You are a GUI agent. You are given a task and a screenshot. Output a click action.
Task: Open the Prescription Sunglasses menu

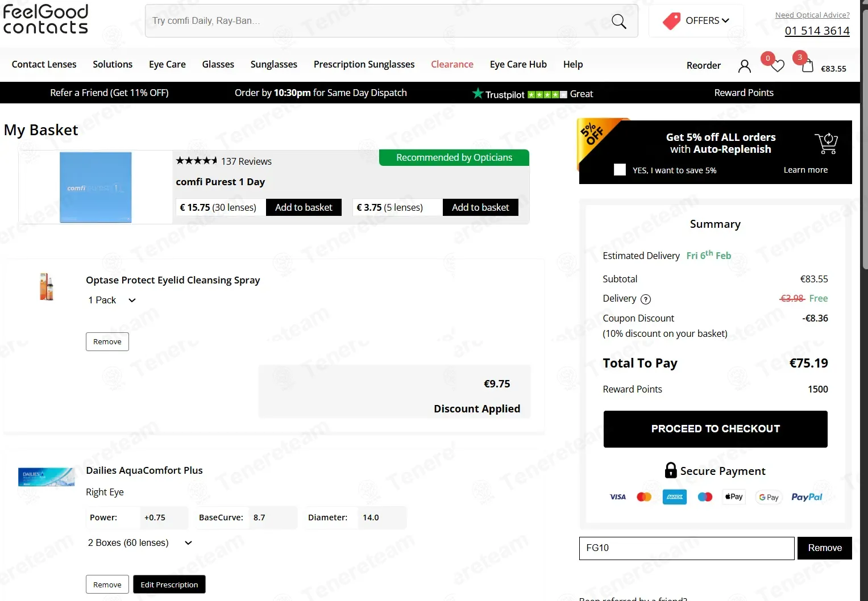[364, 64]
